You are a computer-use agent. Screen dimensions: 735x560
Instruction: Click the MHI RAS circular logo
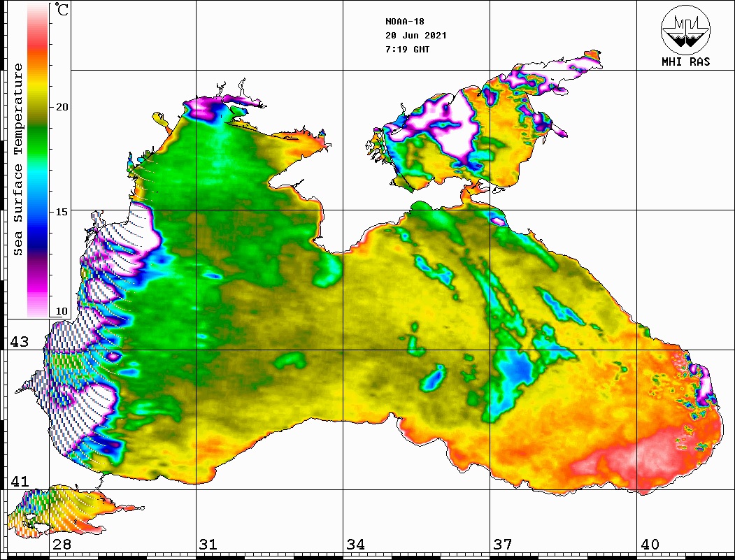[686, 29]
